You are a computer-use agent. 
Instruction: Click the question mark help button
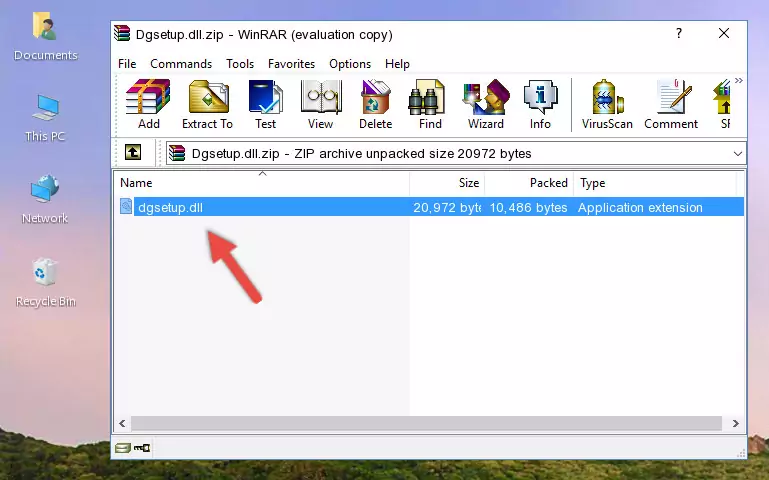679,33
